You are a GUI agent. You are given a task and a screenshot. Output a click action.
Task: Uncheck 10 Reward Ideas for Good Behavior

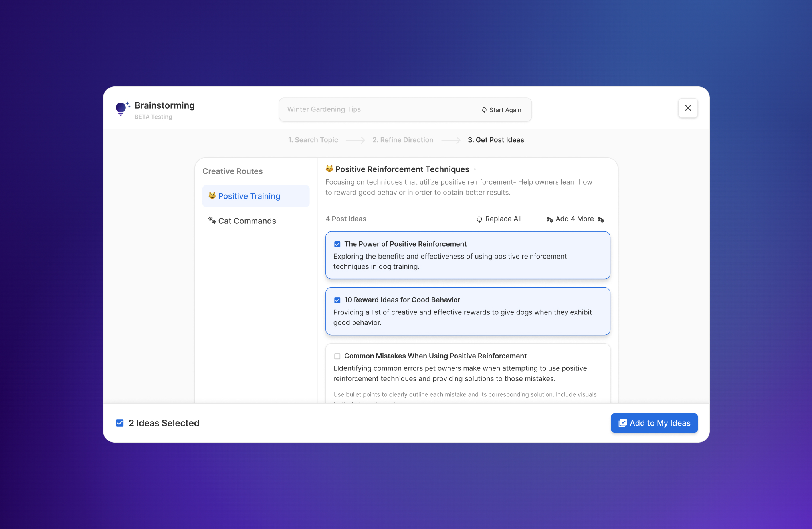(x=337, y=300)
